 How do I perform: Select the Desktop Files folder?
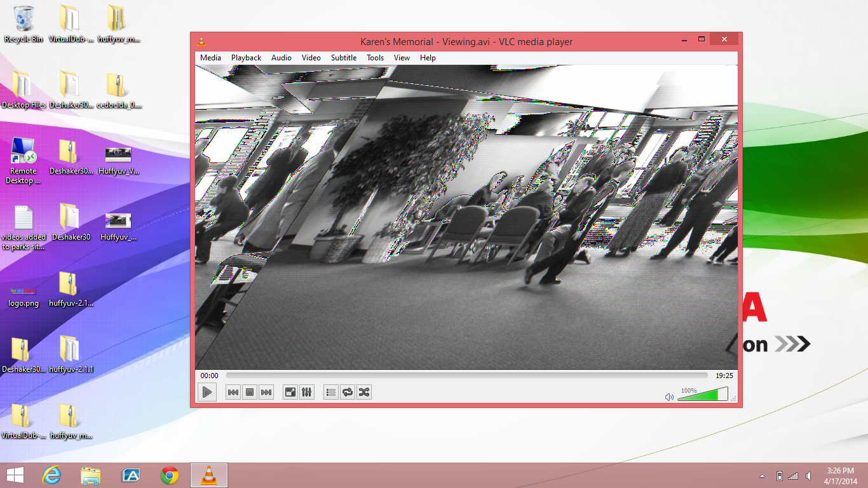24,90
